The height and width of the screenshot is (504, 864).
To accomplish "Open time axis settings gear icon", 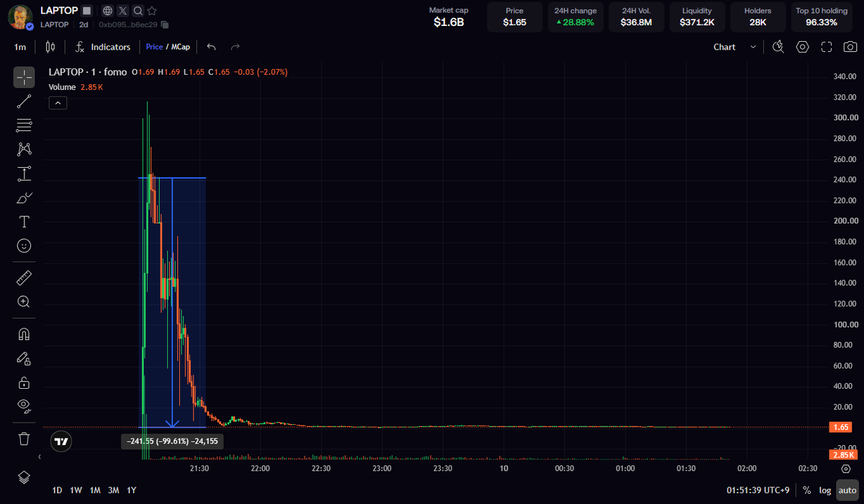I will (845, 468).
